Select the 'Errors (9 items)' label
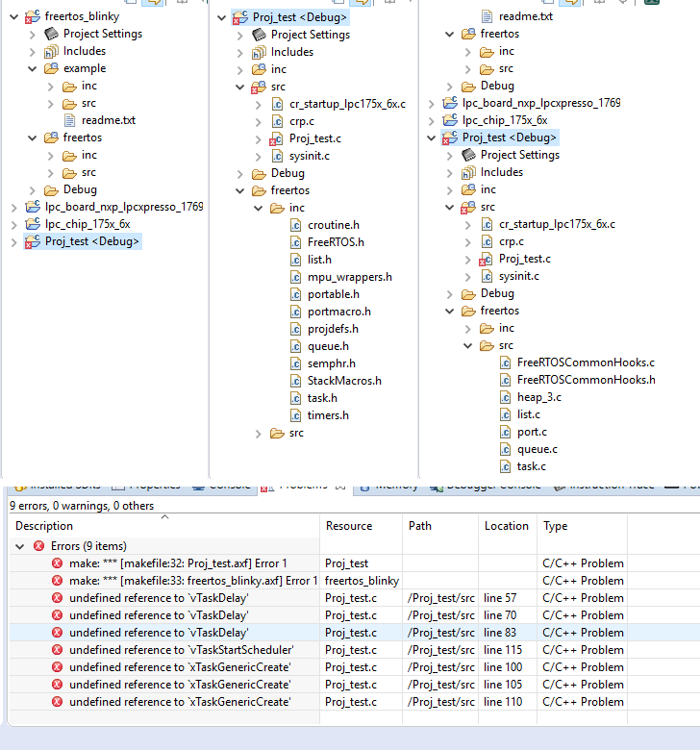This screenshot has width=700, height=750. [88, 546]
